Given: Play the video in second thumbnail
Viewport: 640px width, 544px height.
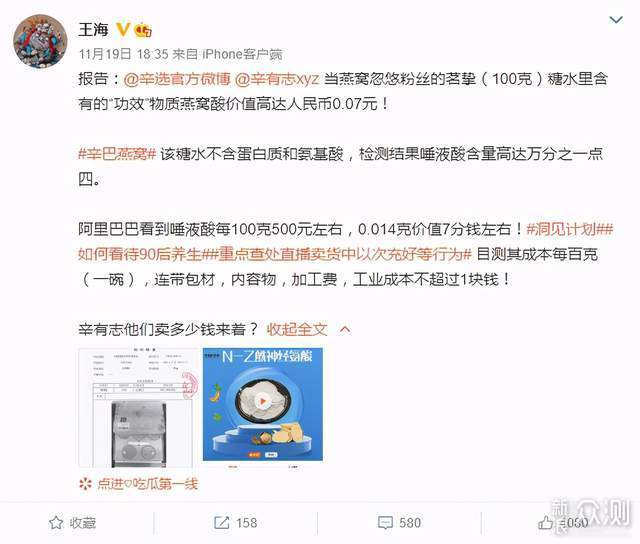Looking at the screenshot, I should point(263,404).
